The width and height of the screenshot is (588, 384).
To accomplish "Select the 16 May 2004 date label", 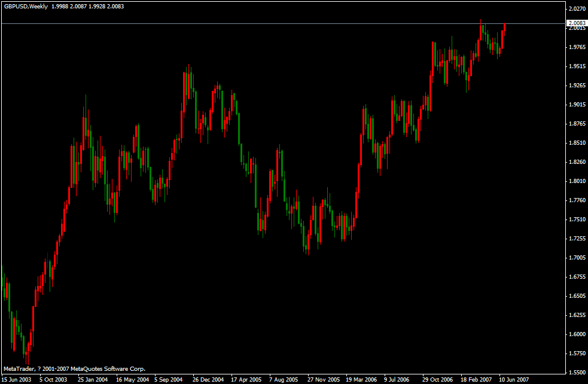I will tap(132, 379).
